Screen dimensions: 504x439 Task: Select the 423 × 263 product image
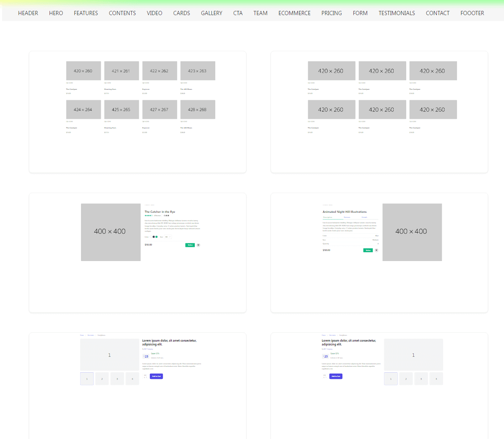tap(198, 71)
